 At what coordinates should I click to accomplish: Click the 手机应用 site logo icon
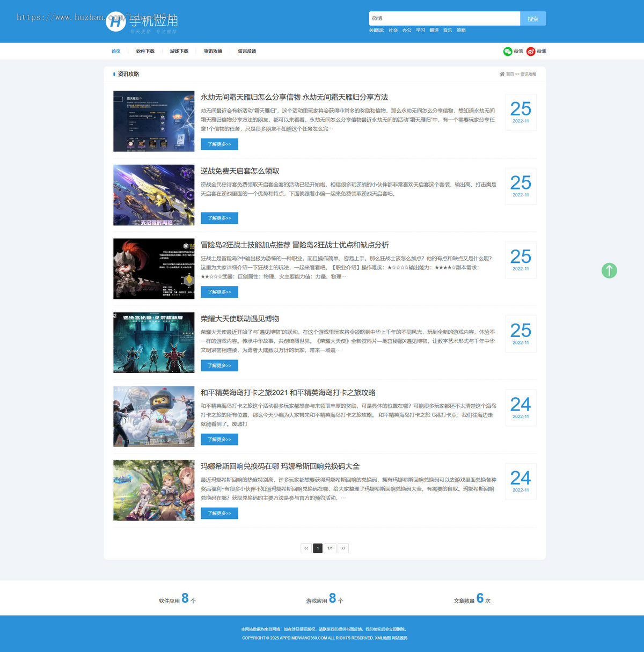point(115,21)
